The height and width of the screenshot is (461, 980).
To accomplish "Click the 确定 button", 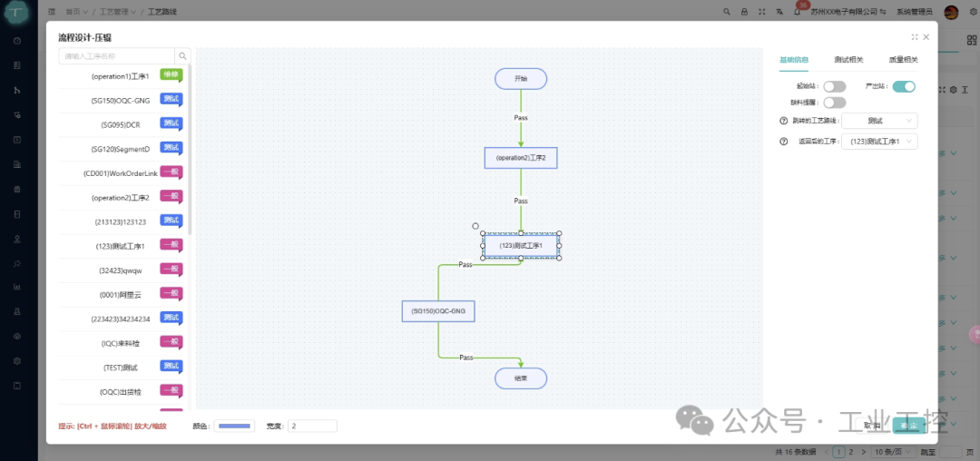I will [908, 426].
